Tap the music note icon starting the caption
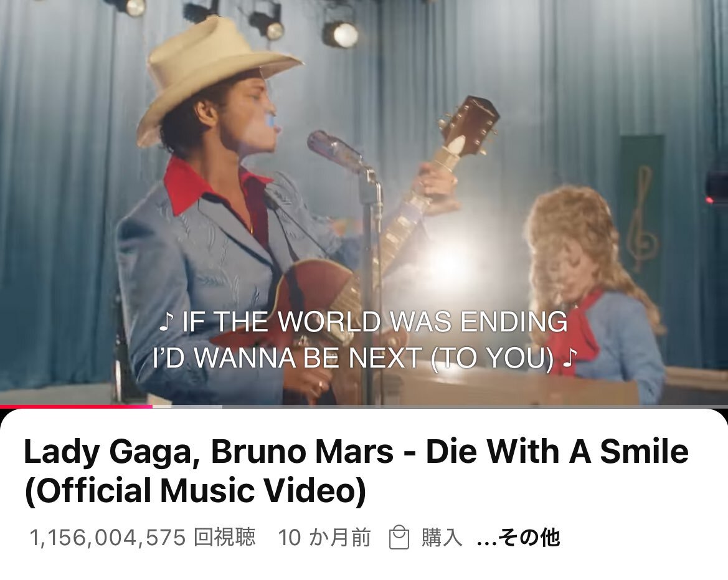Image resolution: width=728 pixels, height=580 pixels. click(x=167, y=322)
